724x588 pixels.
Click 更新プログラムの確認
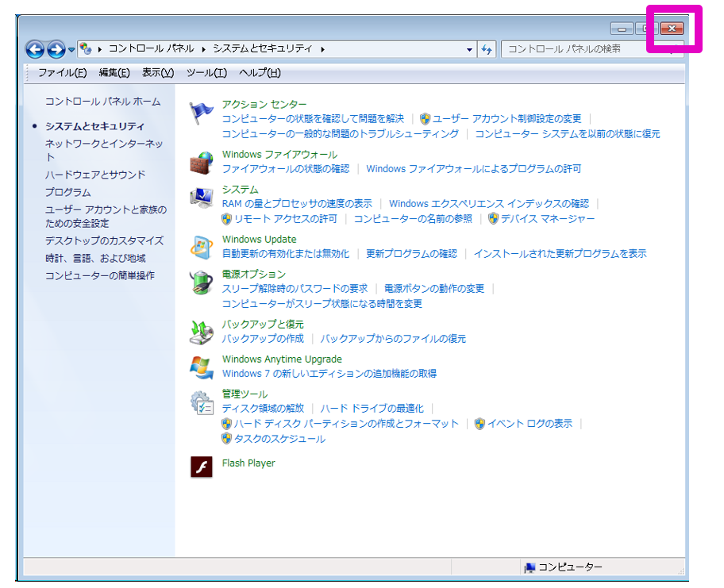(411, 253)
